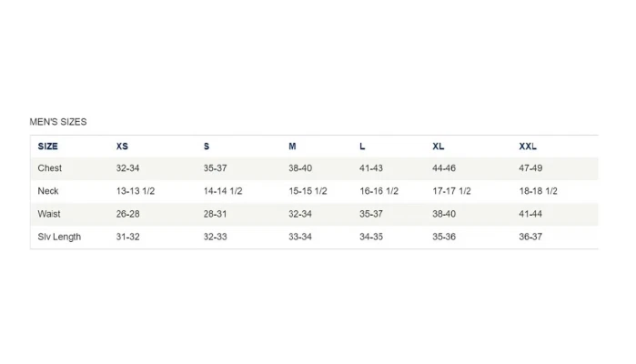Screen dimensions: 636x364
Task: Select the Neck row label
Action: point(48,191)
